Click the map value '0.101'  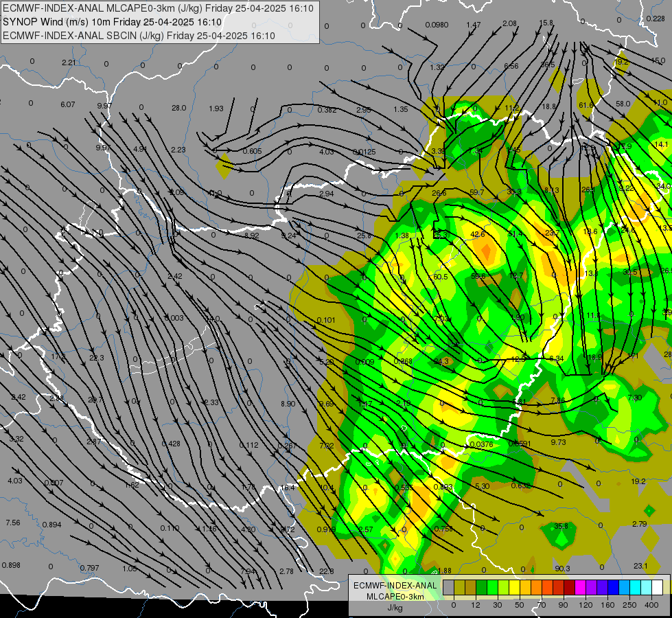point(326,320)
